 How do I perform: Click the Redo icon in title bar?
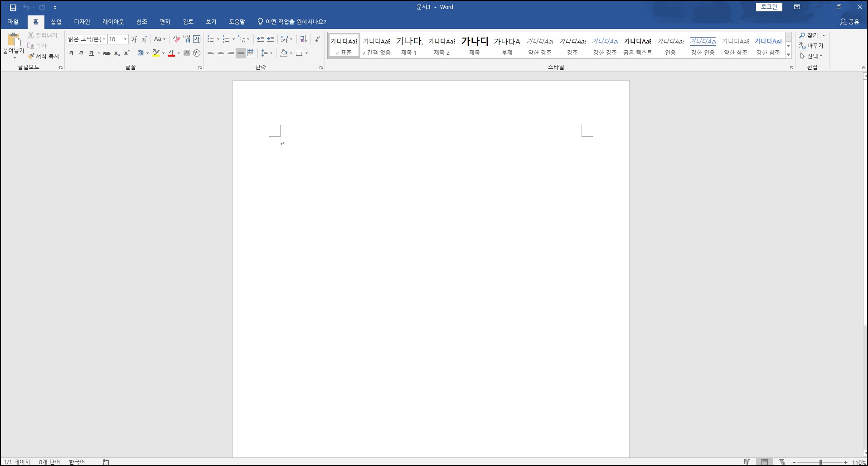[x=42, y=7]
